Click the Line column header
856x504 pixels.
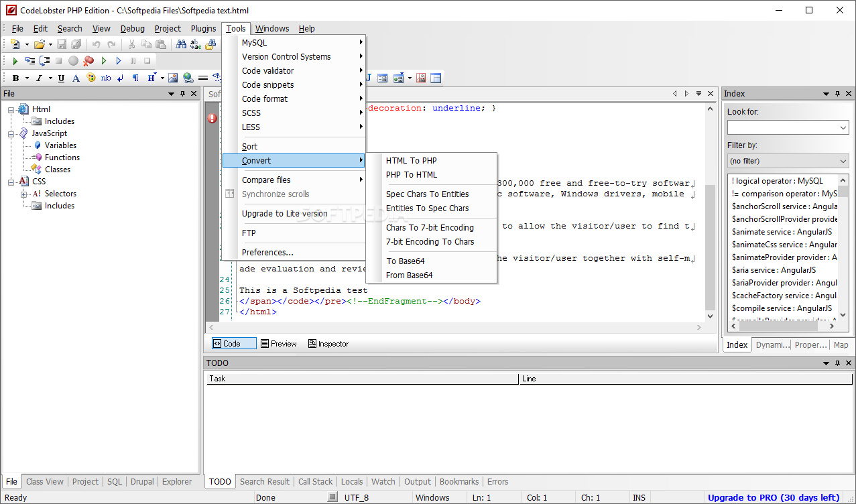pyautogui.click(x=685, y=379)
